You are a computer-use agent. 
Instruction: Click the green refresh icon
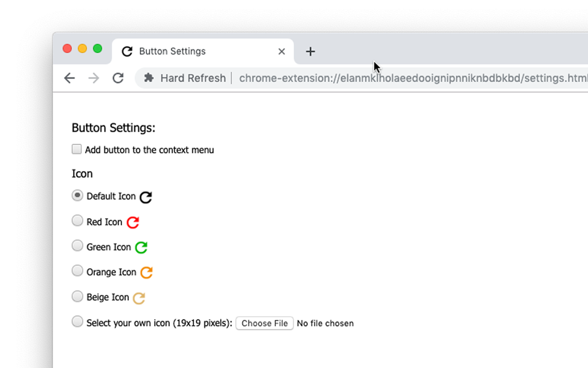[x=141, y=247]
